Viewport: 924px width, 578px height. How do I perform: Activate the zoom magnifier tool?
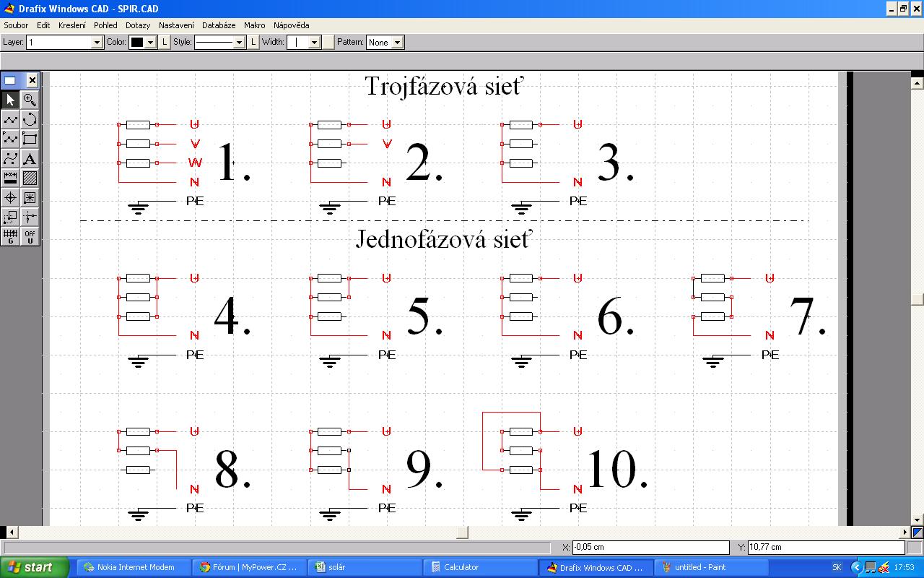click(x=30, y=100)
